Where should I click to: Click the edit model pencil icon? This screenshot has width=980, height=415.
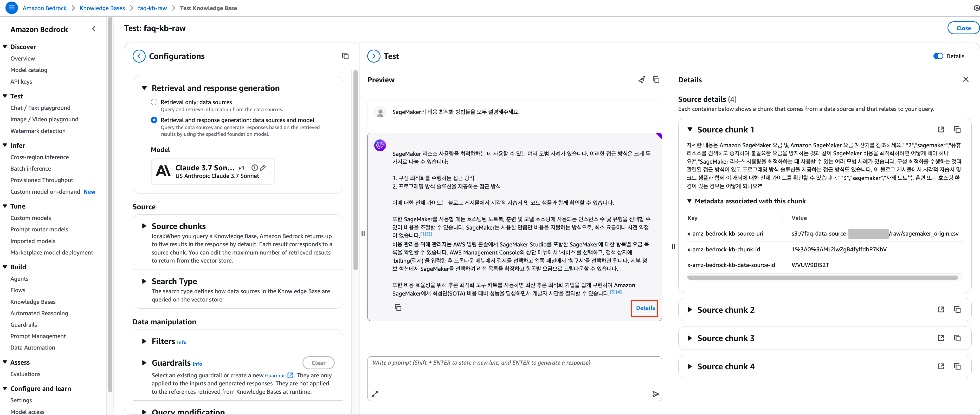click(263, 168)
